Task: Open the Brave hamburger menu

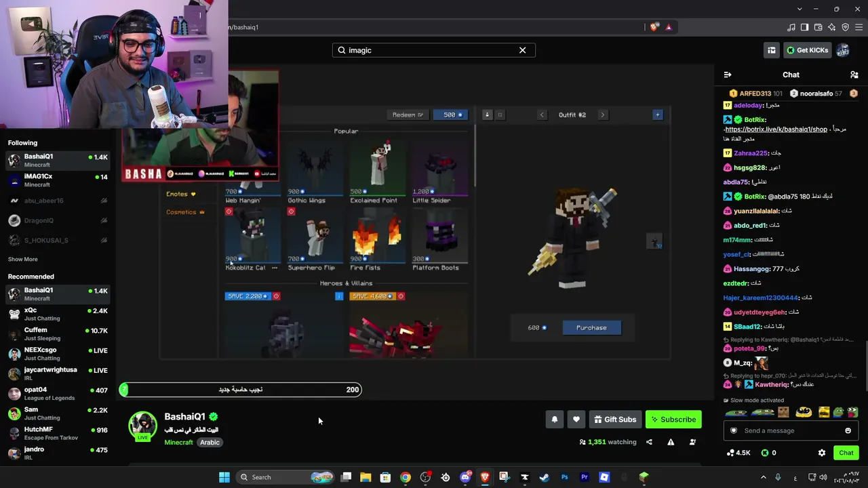Action: [859, 27]
